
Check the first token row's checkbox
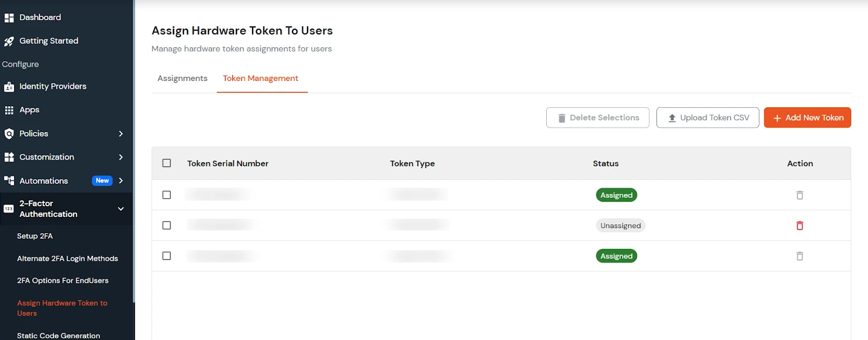(167, 195)
